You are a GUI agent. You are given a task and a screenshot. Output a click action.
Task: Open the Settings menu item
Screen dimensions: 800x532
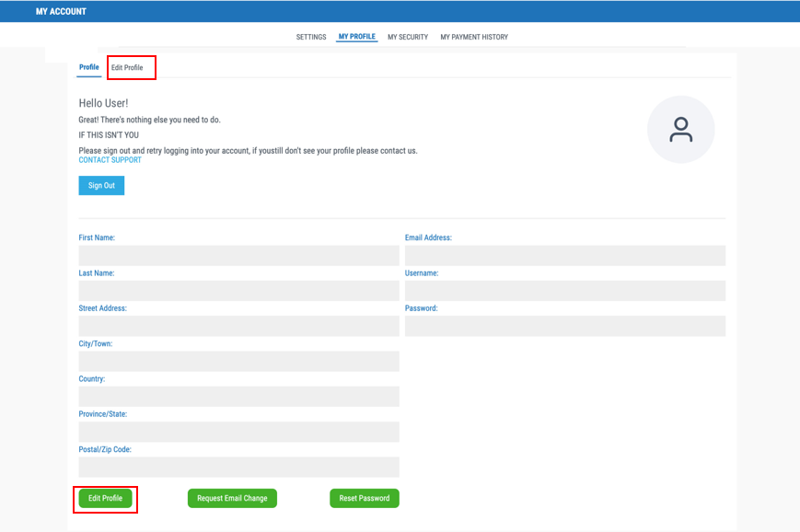[x=311, y=38]
